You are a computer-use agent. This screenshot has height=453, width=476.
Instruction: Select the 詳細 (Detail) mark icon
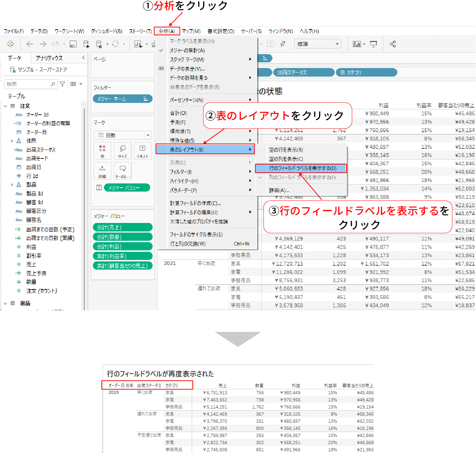click(x=102, y=171)
